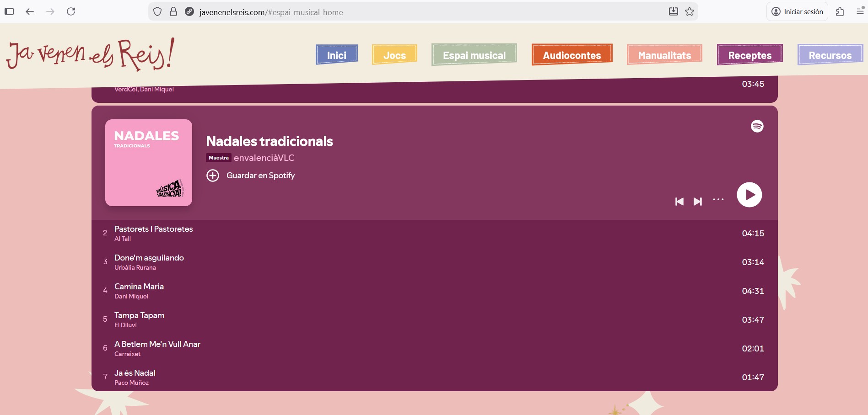This screenshot has width=868, height=415.
Task: Go to the previous track
Action: point(679,202)
